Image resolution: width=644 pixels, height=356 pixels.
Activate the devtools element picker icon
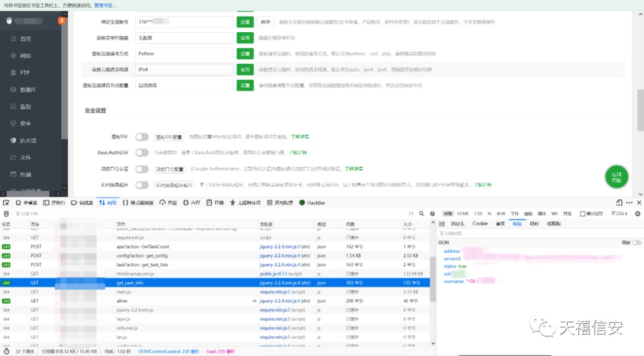[6, 203]
